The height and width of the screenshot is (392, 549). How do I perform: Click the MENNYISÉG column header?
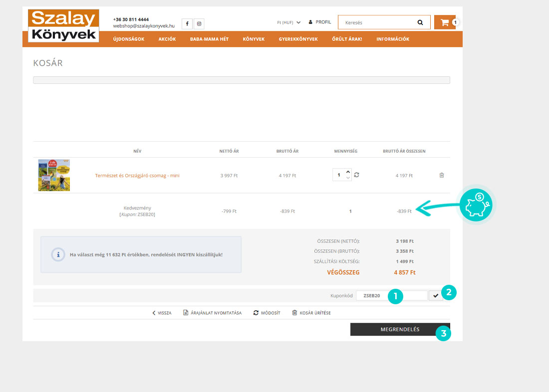[345, 151]
